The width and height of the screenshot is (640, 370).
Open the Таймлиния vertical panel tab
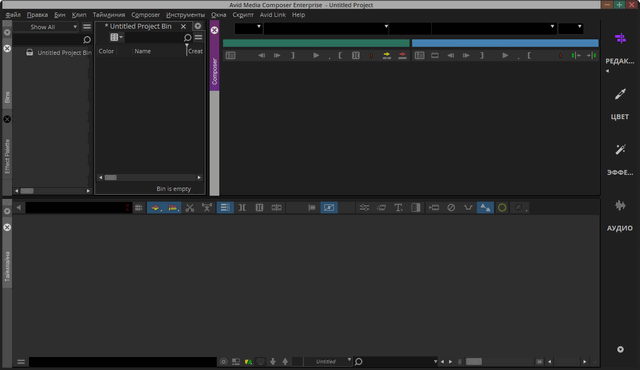7,266
